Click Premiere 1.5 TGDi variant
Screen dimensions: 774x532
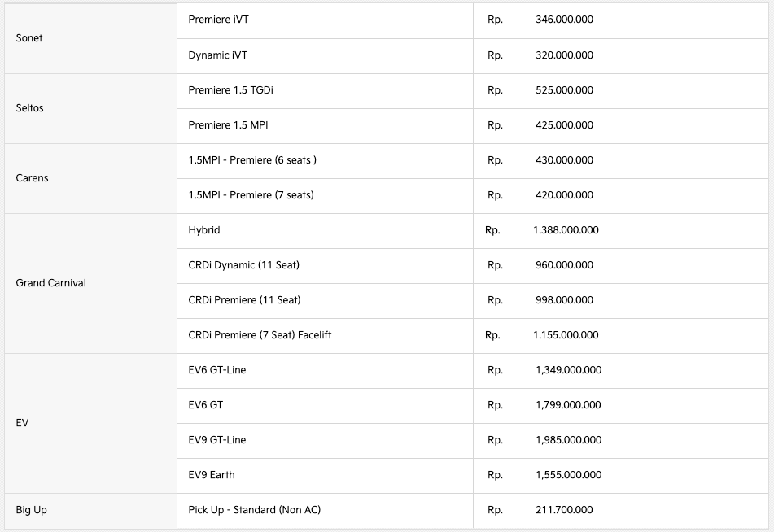230,90
